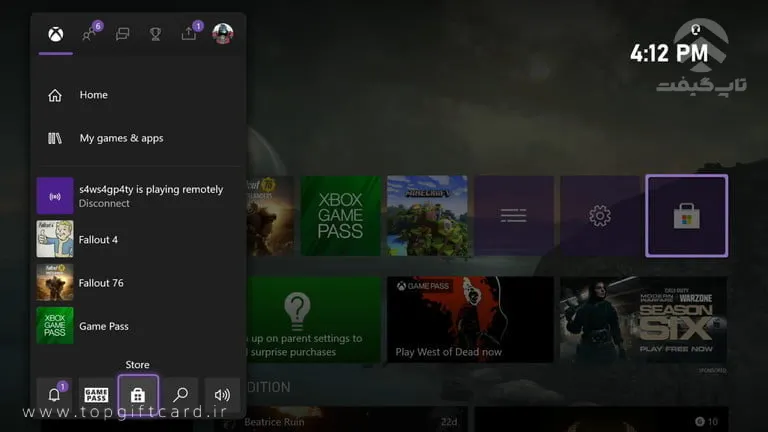Screen dimensions: 768x432
Task: Open the audio volume icon
Action: point(222,395)
